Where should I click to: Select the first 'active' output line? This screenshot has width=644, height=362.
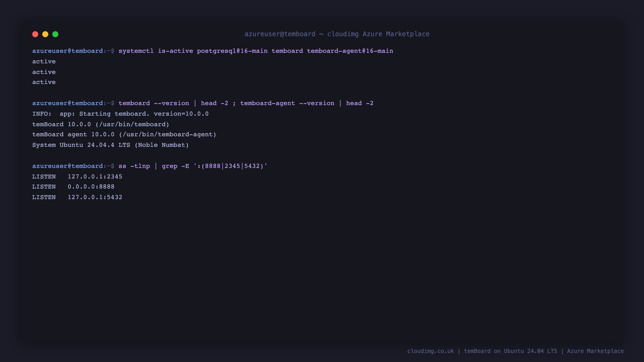[44, 61]
